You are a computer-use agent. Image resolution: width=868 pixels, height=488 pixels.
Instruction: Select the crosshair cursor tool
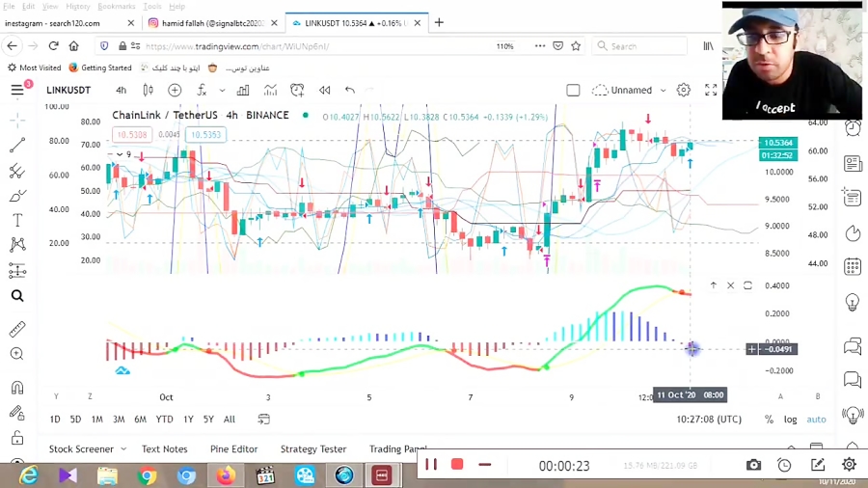[x=17, y=120]
